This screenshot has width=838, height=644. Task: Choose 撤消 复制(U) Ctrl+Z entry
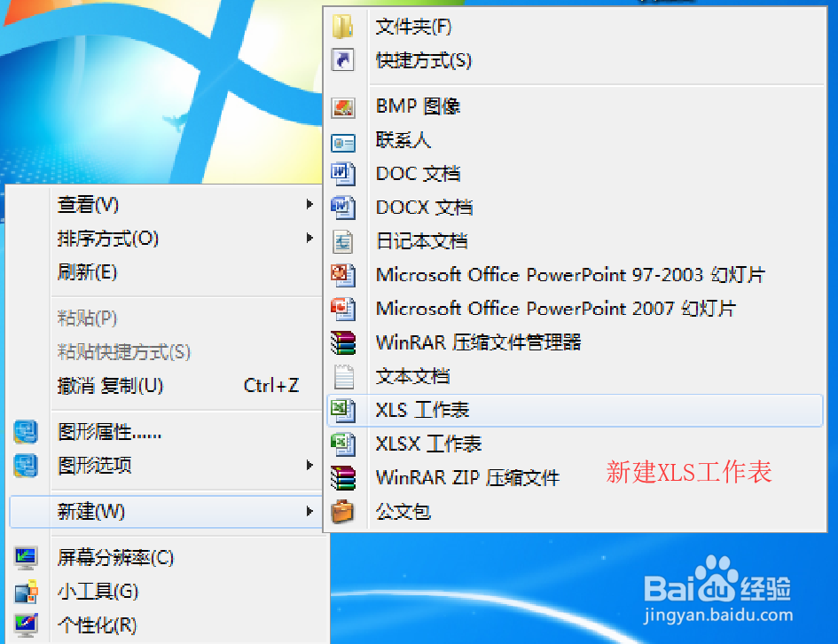[165, 386]
